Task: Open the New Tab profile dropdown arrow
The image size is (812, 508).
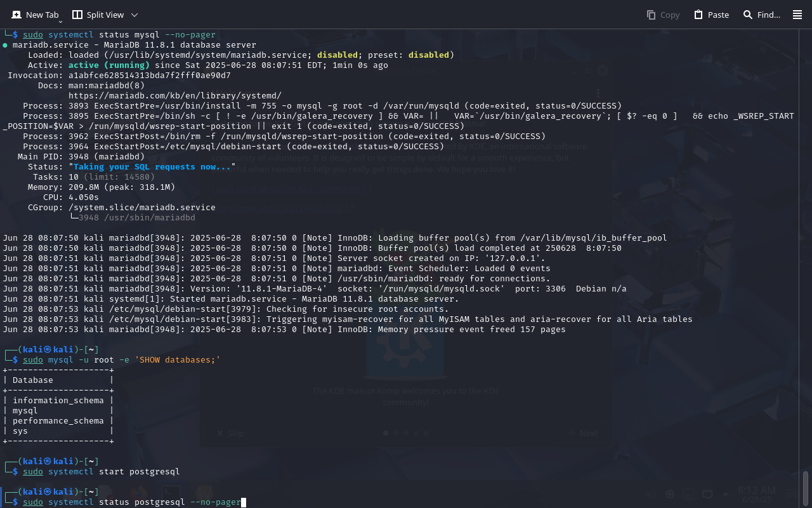Action: (x=60, y=22)
